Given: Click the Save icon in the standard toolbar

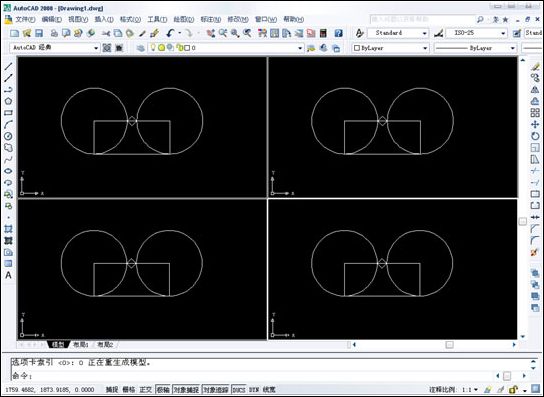Looking at the screenshot, I should click(x=39, y=33).
